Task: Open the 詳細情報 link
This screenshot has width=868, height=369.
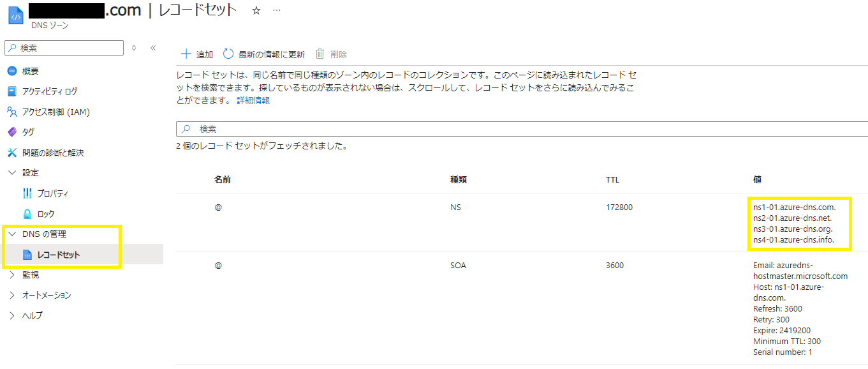Action: coord(253,100)
